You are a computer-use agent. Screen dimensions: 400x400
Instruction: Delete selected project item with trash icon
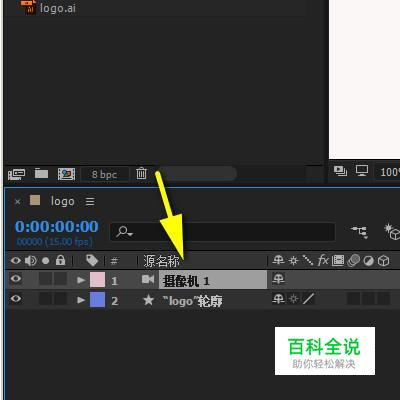click(141, 173)
